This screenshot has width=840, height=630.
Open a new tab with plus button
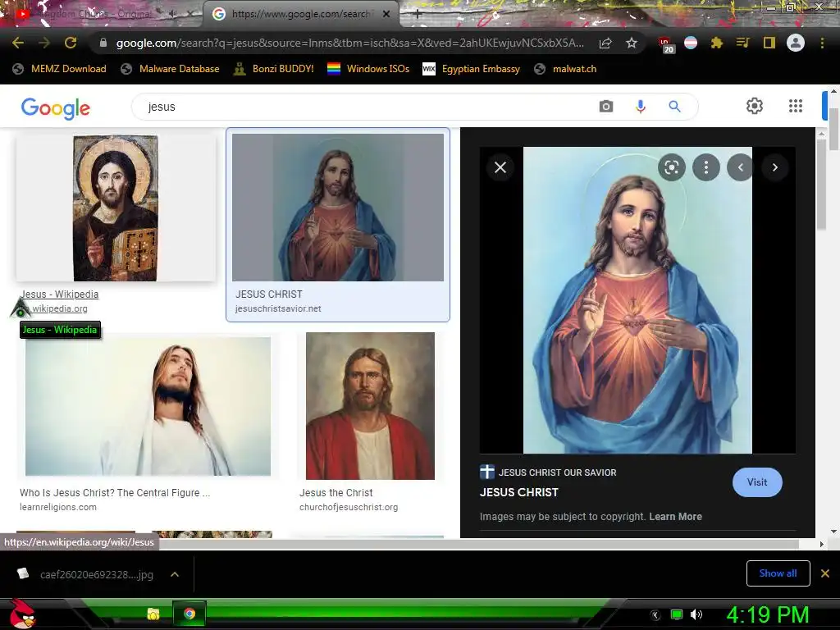click(418, 14)
